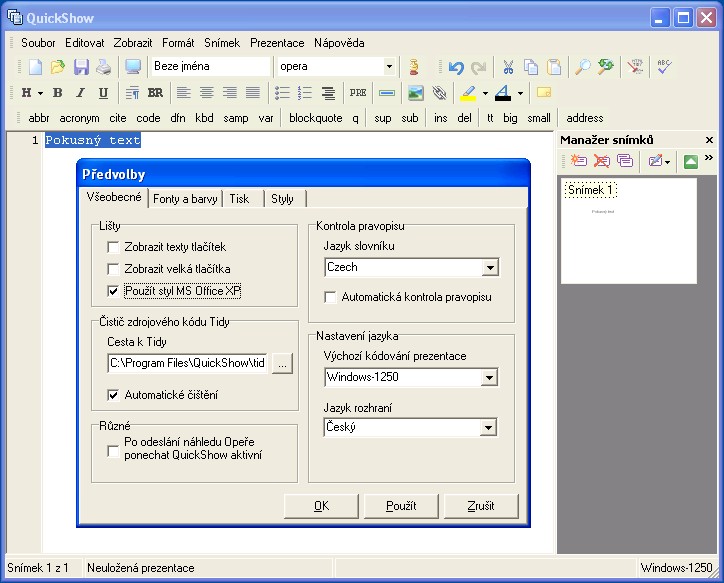
Task: Insert PRE preformatted block
Action: click(x=358, y=93)
